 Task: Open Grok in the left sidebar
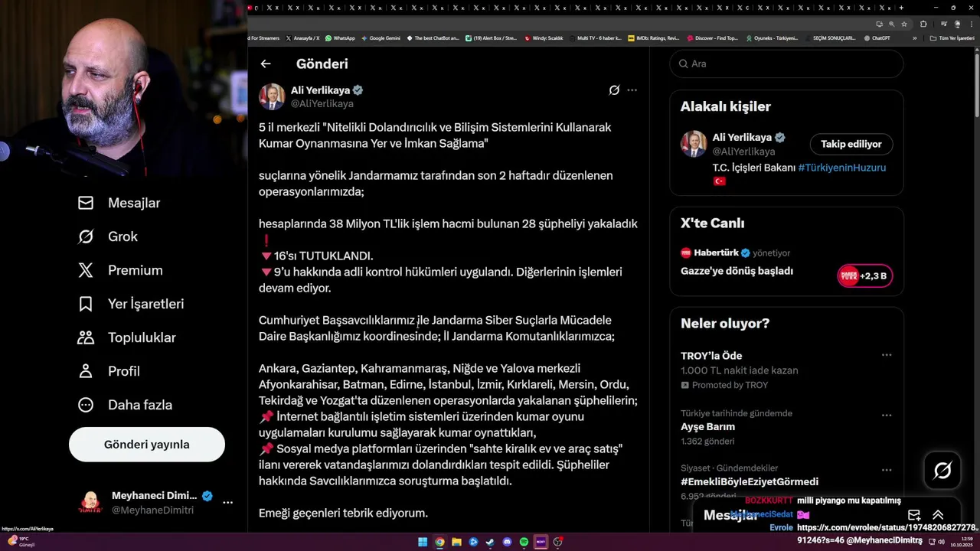click(108, 236)
